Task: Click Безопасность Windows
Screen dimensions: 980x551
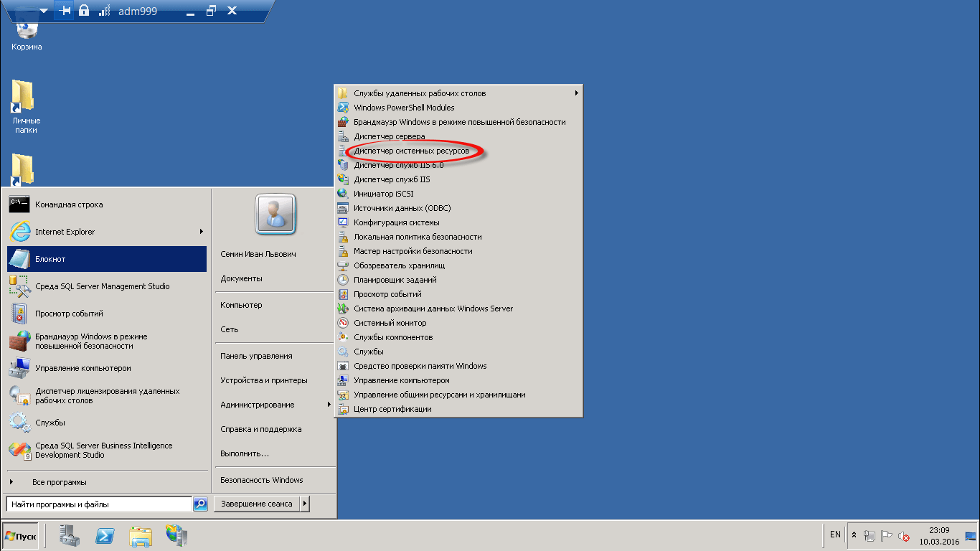Action: pyautogui.click(x=275, y=480)
